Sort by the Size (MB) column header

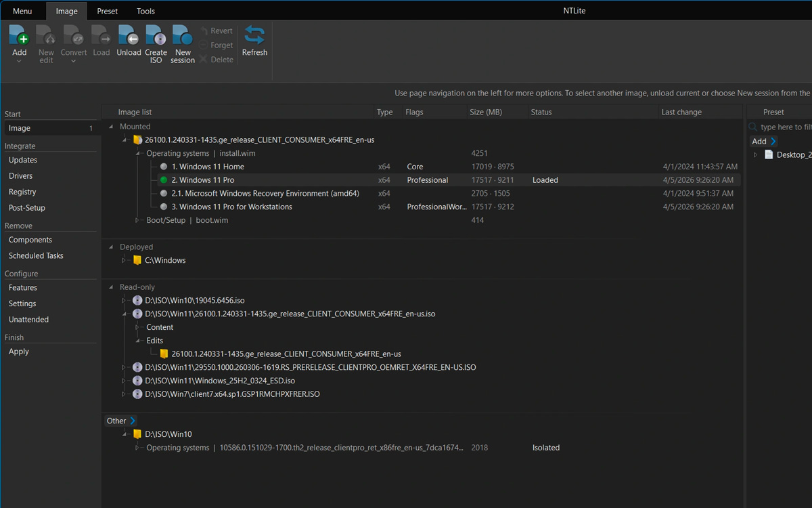point(497,112)
